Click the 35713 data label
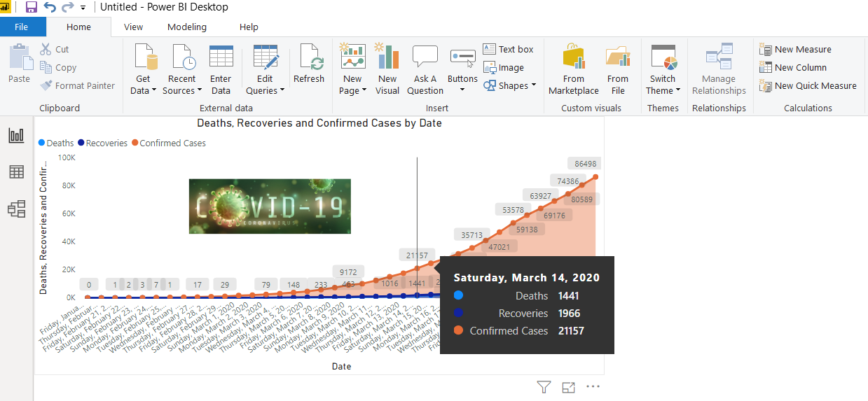Screen dimensions: 868x401 point(471,234)
